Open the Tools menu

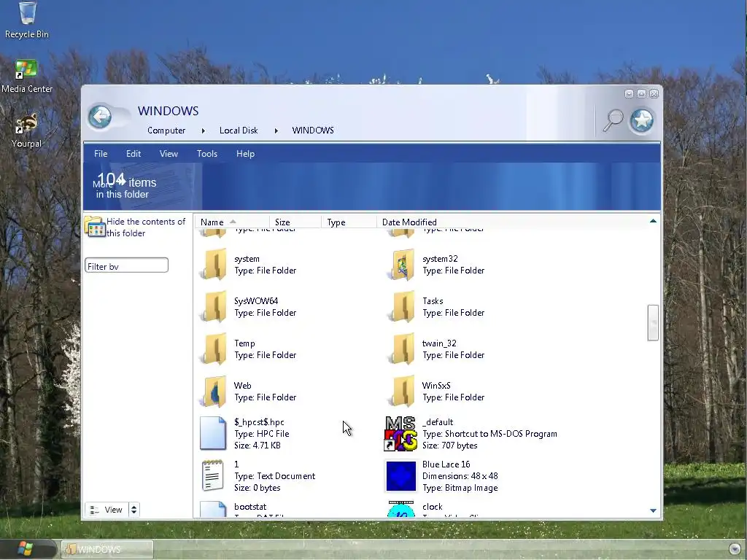tap(206, 154)
